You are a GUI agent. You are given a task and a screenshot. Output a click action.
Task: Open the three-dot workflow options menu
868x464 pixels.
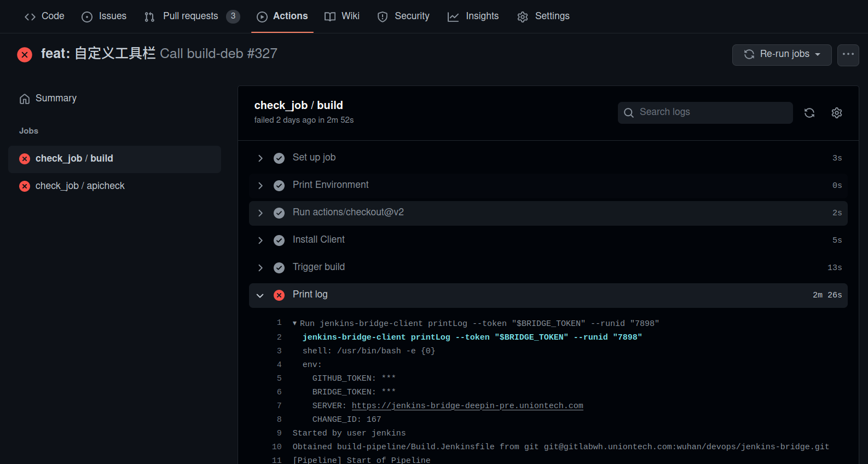[848, 55]
